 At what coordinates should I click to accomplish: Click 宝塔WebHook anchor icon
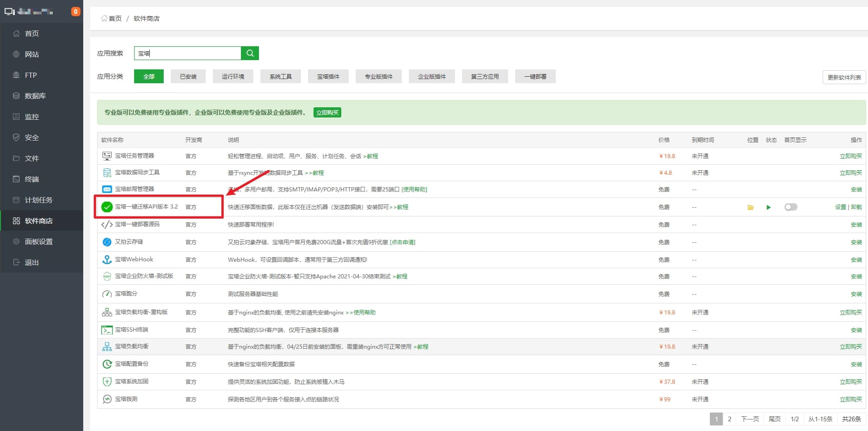point(107,259)
